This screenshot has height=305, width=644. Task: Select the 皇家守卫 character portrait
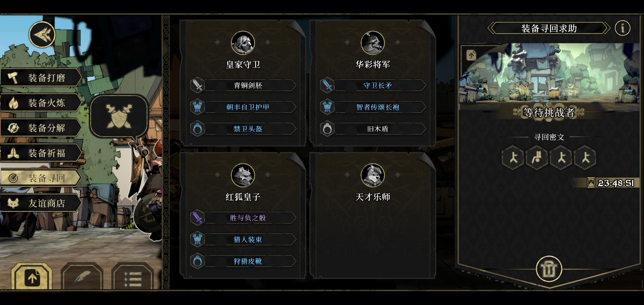[243, 43]
